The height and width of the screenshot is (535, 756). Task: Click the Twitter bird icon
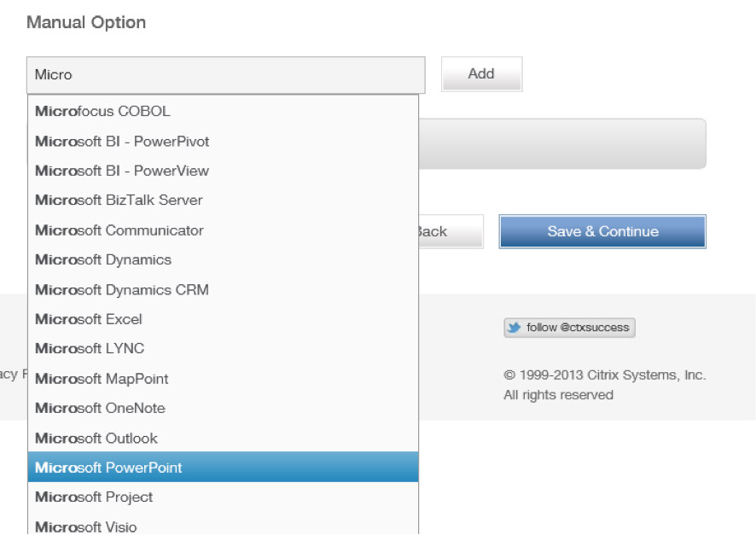tap(514, 328)
